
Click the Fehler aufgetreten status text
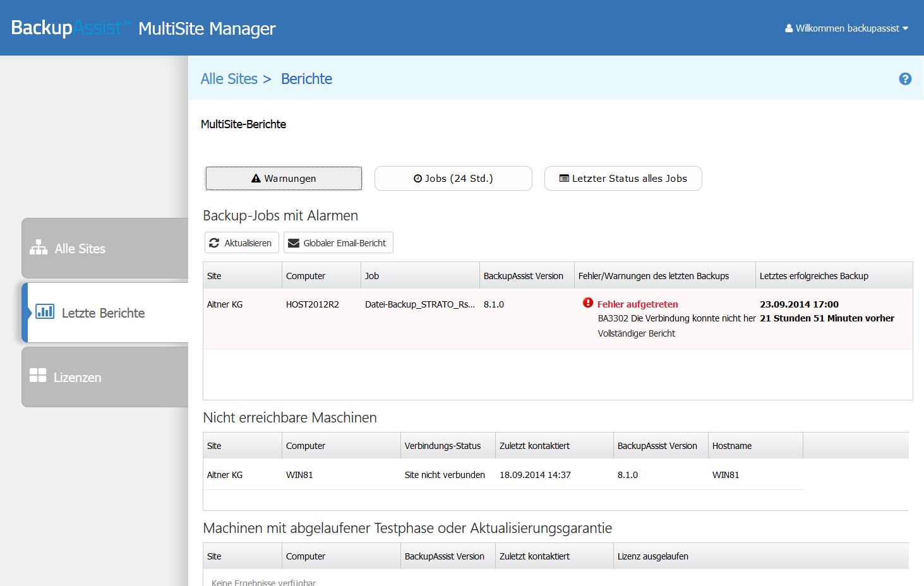638,304
